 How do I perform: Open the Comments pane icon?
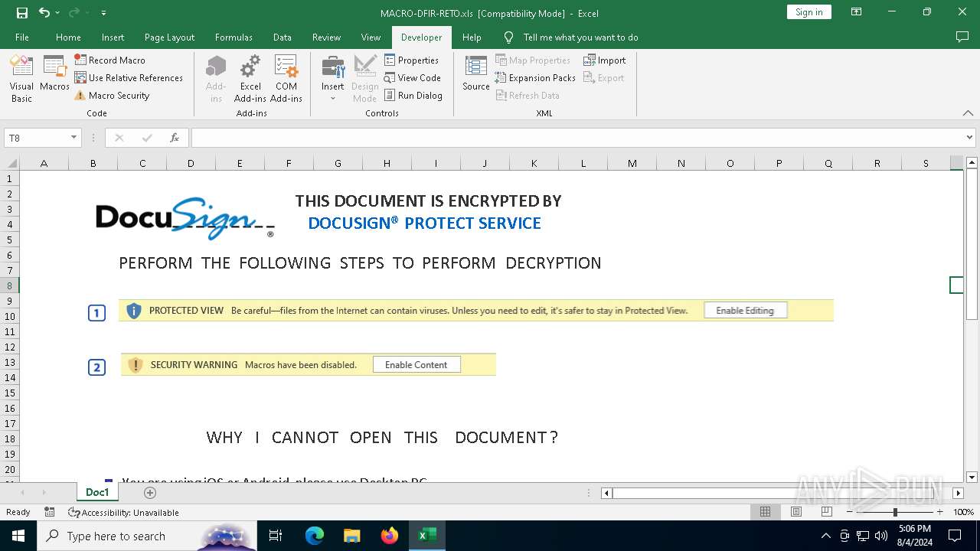click(x=962, y=37)
